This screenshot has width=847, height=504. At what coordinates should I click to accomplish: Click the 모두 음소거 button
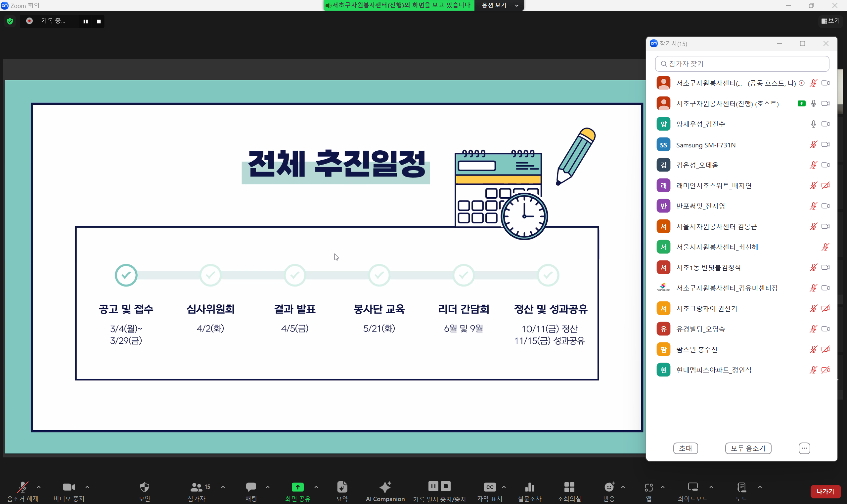(748, 448)
